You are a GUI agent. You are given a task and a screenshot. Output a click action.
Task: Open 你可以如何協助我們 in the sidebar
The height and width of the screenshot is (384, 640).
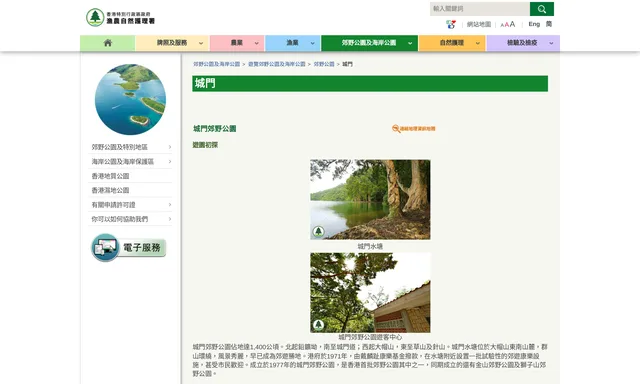[120, 219]
